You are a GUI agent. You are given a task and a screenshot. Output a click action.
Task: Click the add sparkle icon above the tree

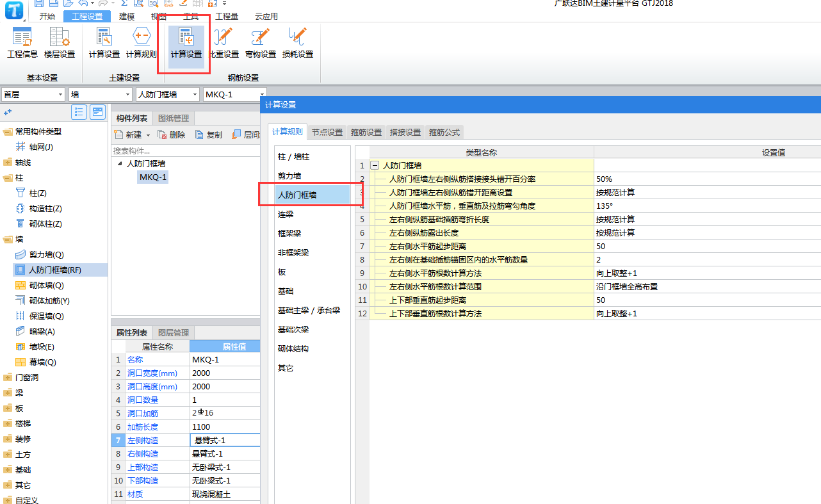click(8, 112)
